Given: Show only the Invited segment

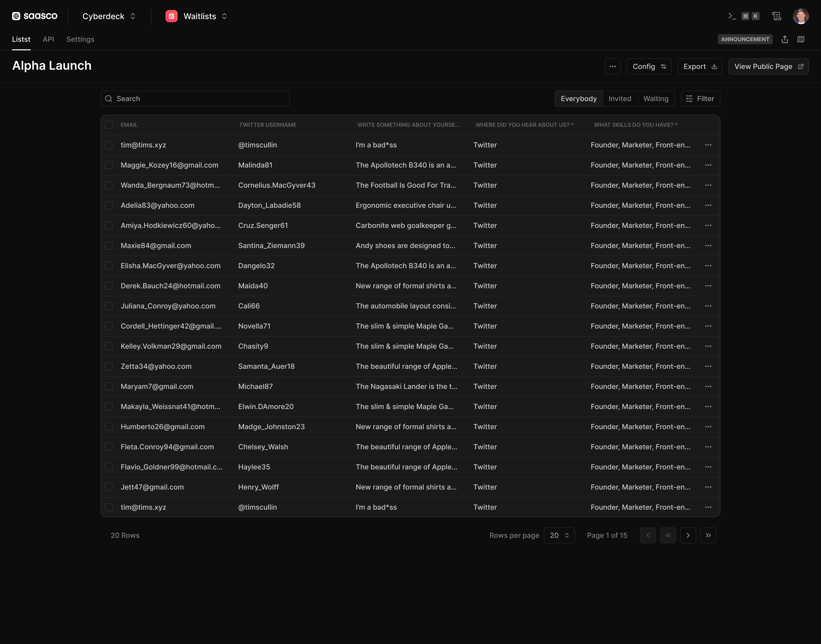Looking at the screenshot, I should point(620,99).
